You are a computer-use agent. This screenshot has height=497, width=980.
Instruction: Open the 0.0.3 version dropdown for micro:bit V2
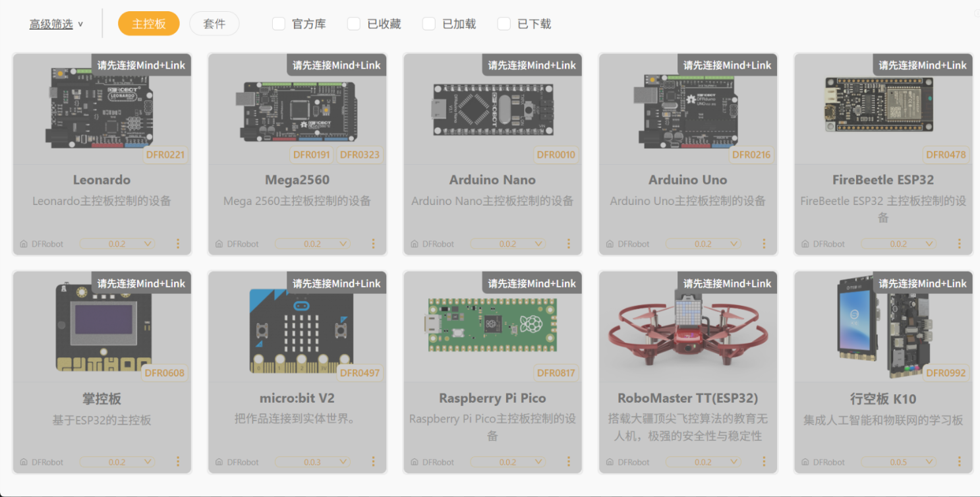click(x=312, y=462)
